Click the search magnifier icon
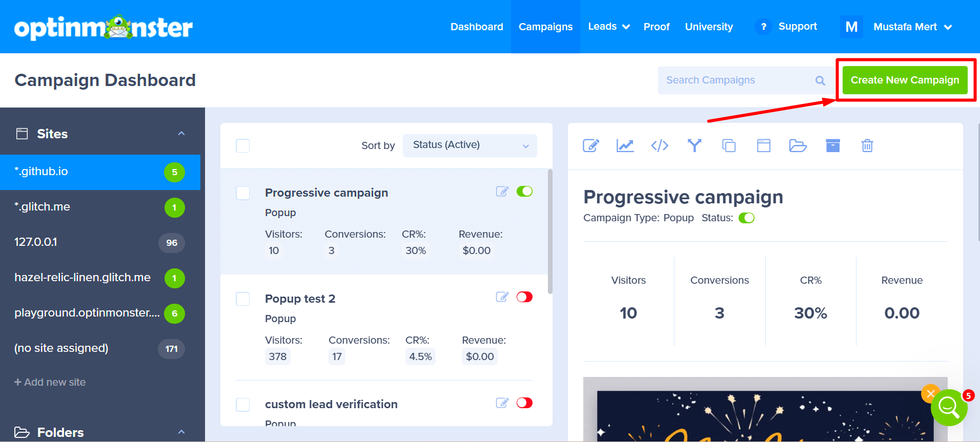The height and width of the screenshot is (442, 980). coord(820,80)
